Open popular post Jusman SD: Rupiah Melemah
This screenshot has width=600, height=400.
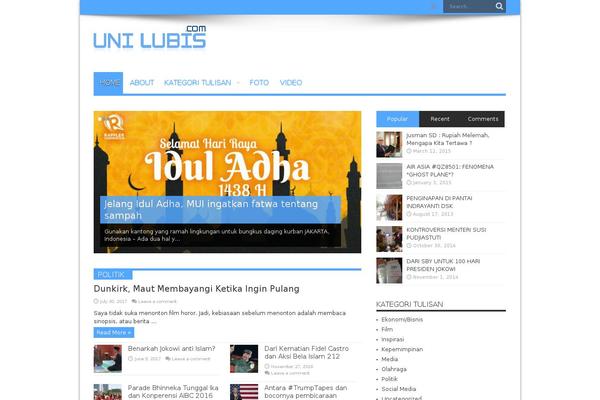click(x=448, y=139)
